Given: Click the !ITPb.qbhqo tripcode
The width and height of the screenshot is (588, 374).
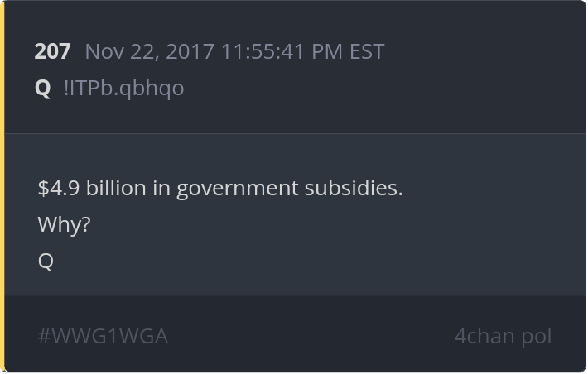Looking at the screenshot, I should point(123,89).
